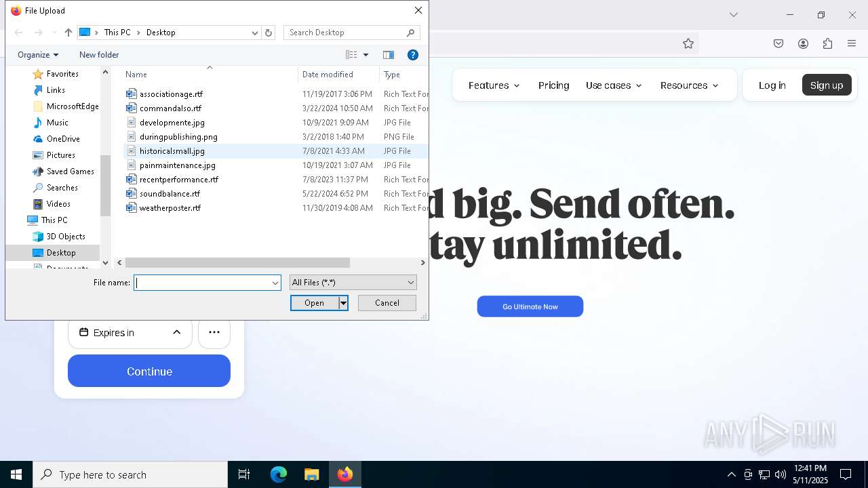868x488 pixels.
Task: Click the Log in link
Action: pyautogui.click(x=772, y=85)
